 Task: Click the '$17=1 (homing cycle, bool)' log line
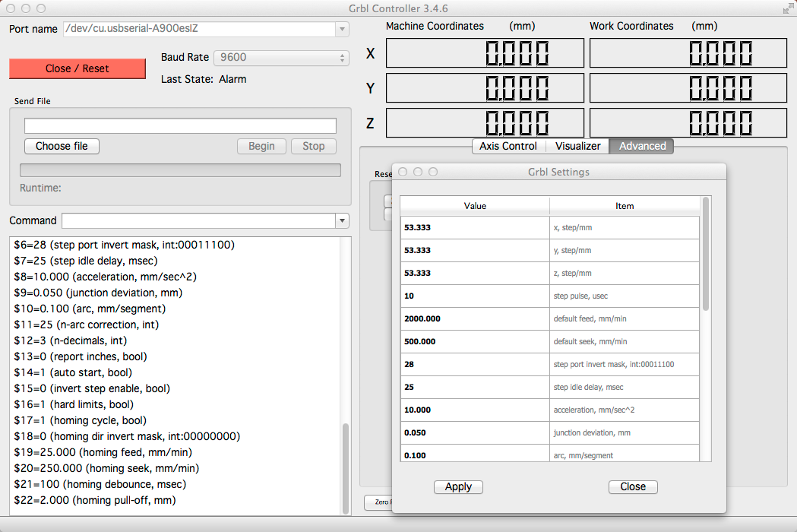pos(81,420)
